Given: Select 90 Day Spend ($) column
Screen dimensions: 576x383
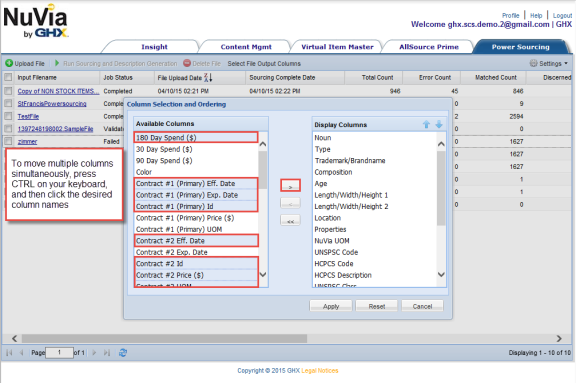Looking at the screenshot, I should 196,160.
